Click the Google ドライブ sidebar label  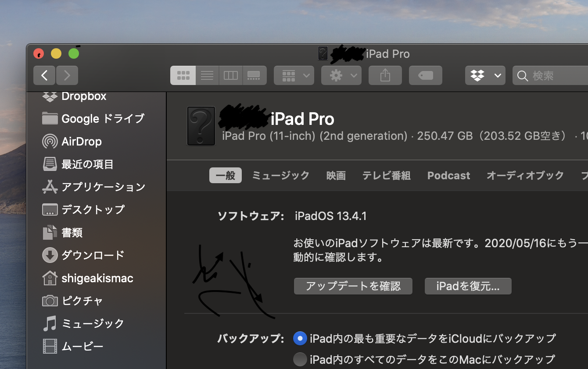pos(103,118)
